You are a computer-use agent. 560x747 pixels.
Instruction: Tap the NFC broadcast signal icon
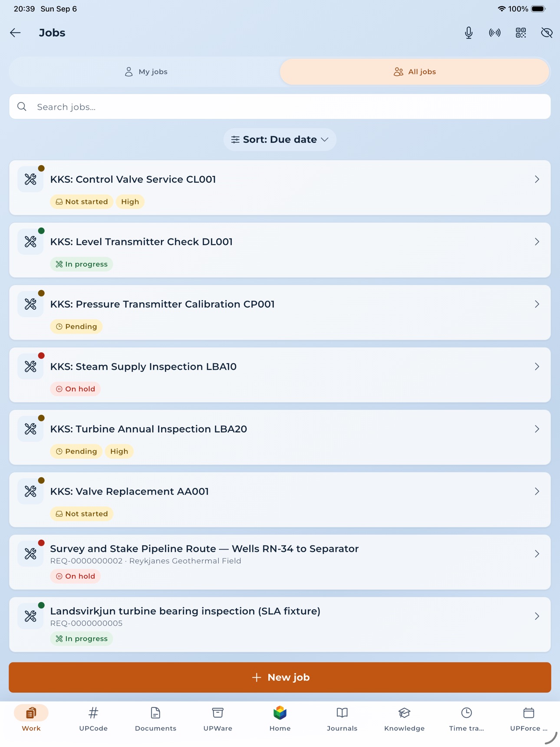tap(494, 33)
